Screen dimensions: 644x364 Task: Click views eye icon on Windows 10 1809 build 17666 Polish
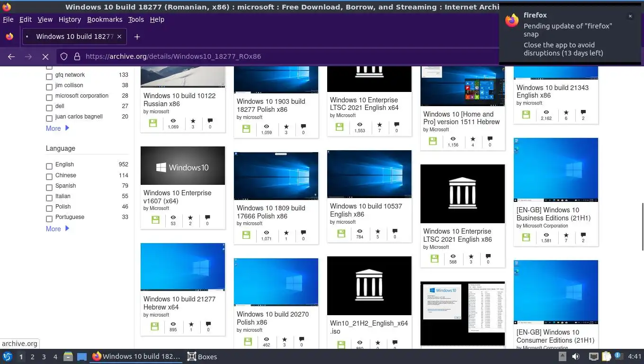click(266, 233)
